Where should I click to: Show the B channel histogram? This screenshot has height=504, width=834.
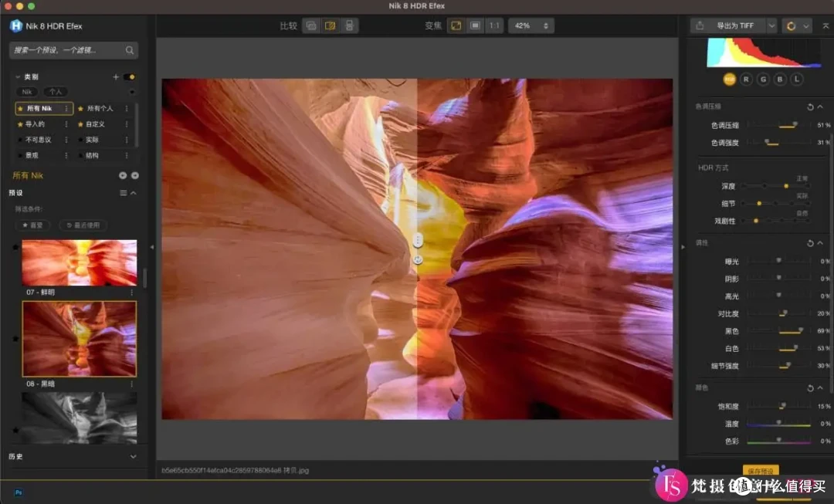780,79
